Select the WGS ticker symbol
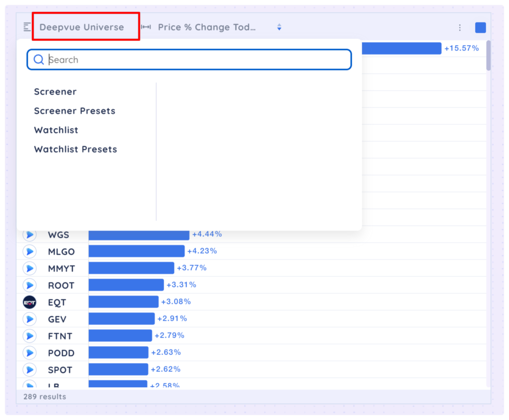The width and height of the screenshot is (509, 420). (x=59, y=235)
